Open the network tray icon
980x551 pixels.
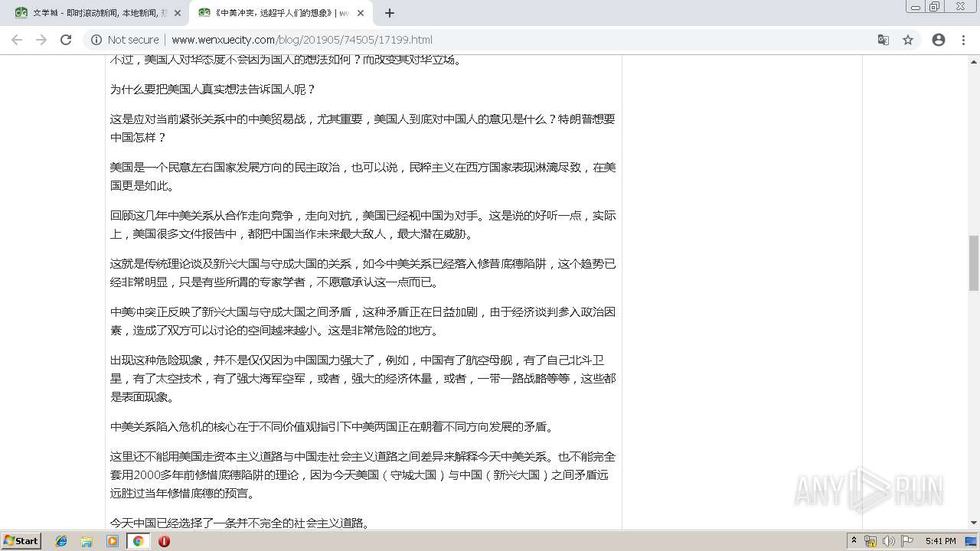(871, 541)
